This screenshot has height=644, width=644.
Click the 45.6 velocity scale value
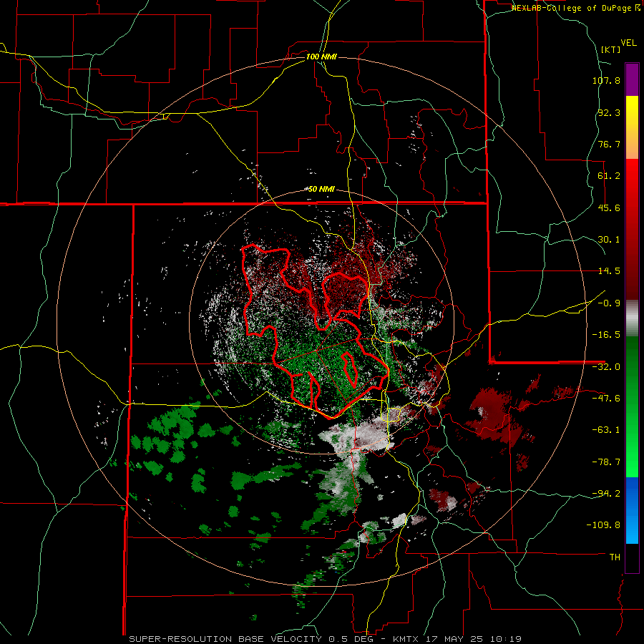[609, 208]
